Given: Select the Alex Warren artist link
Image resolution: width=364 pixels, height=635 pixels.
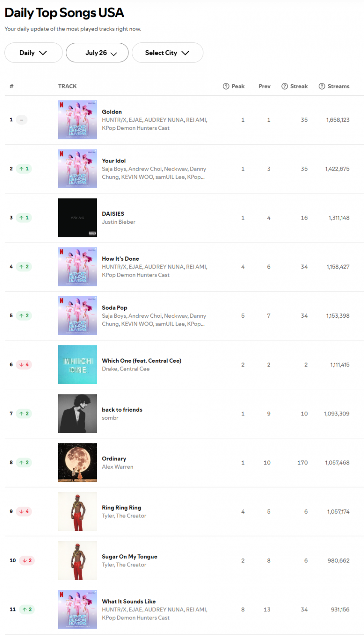Looking at the screenshot, I should [x=117, y=467].
